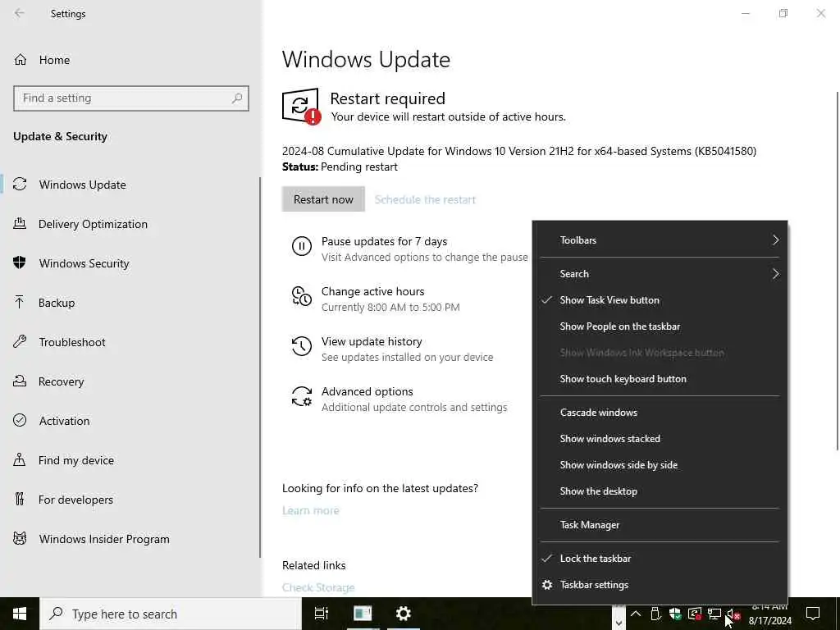Click the Settings window vertical scrollbar
The image size is (840, 630).
coord(837,271)
